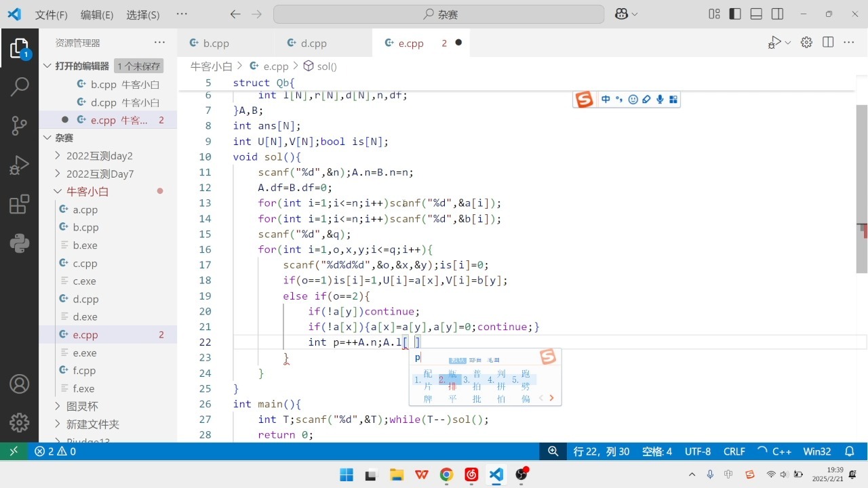Screen dimensions: 868x488
Task: Open the Extensions view
Action: coord(19,204)
